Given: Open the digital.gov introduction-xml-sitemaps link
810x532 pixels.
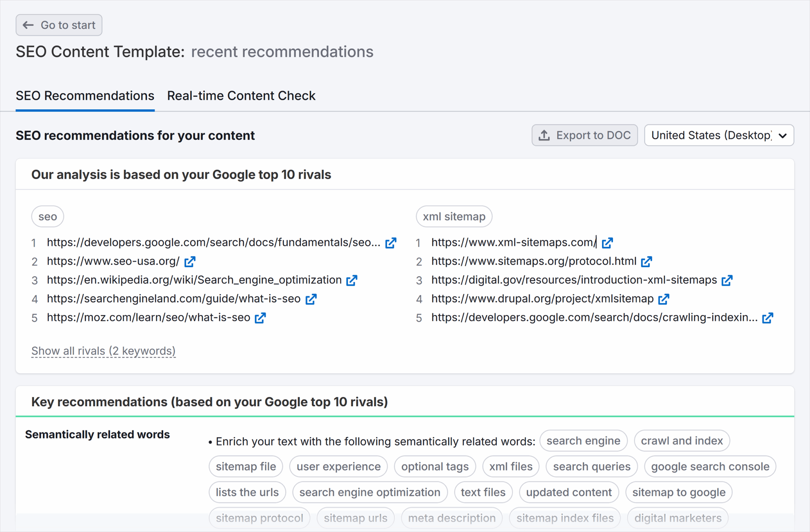Looking at the screenshot, I should pos(574,280).
